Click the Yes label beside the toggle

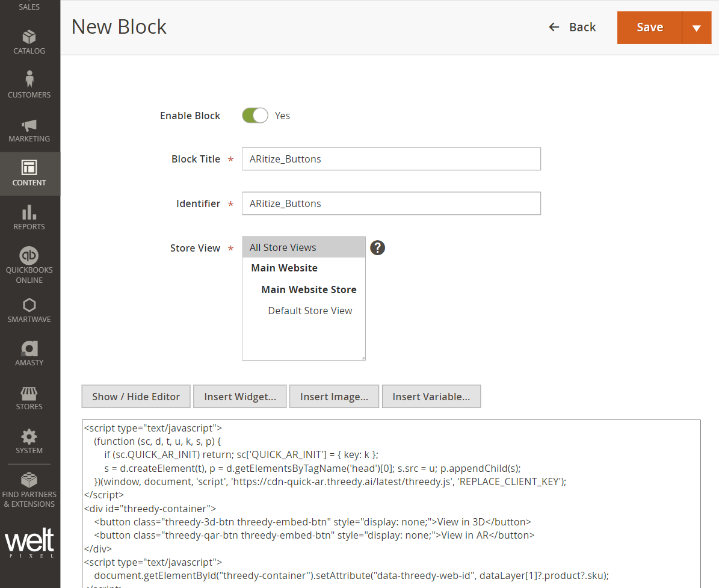[282, 116]
